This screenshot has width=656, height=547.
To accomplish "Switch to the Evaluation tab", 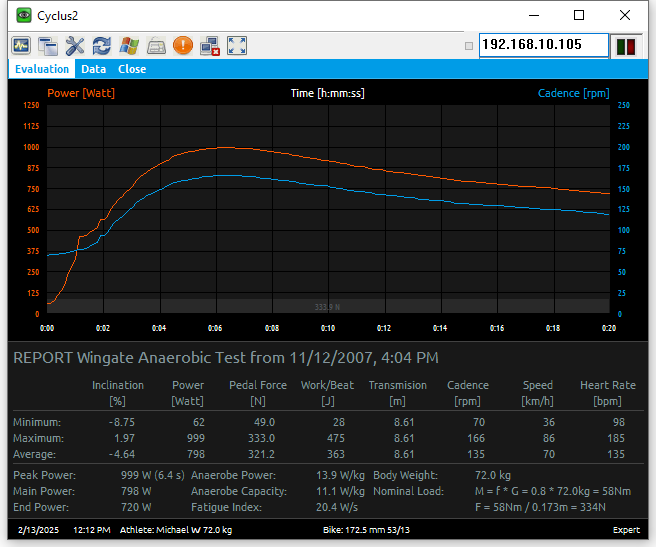I will click(x=42, y=69).
